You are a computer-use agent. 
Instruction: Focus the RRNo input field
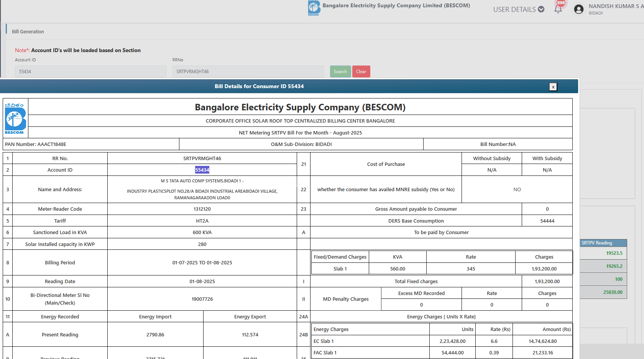pyautogui.click(x=248, y=72)
